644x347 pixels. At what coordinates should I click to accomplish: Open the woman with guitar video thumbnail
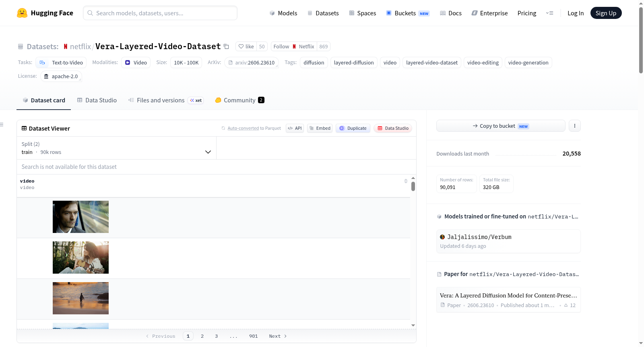[80, 258]
